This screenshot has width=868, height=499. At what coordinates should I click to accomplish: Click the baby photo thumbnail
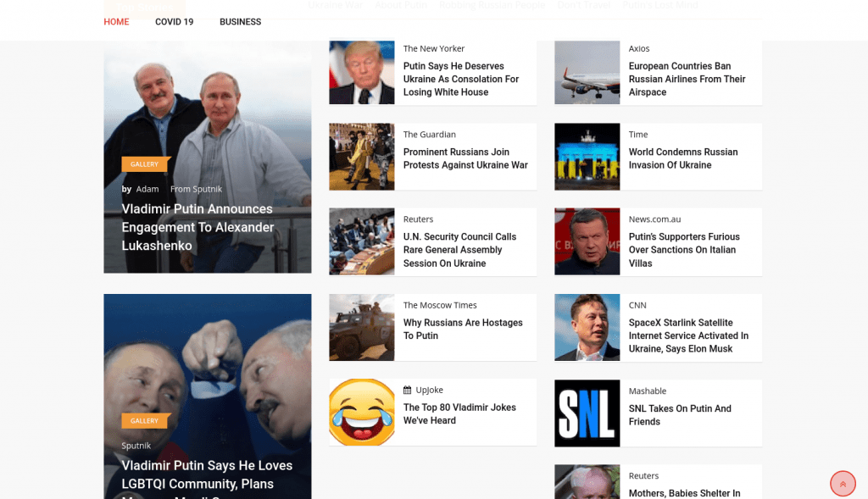click(x=587, y=482)
